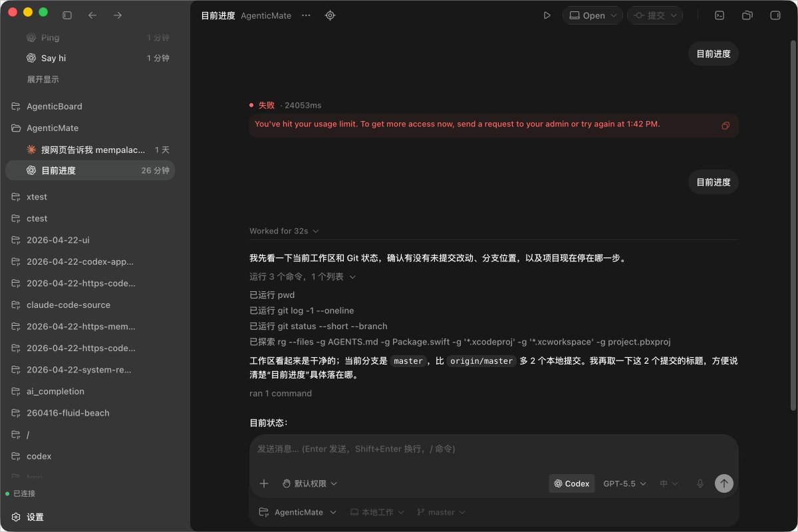Click the 已连接 connection status
The image size is (798, 532).
[x=21, y=493]
